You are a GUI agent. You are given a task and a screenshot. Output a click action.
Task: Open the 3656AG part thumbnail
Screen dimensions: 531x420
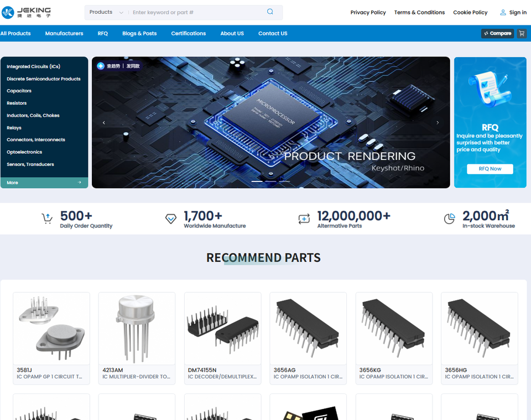pos(308,329)
